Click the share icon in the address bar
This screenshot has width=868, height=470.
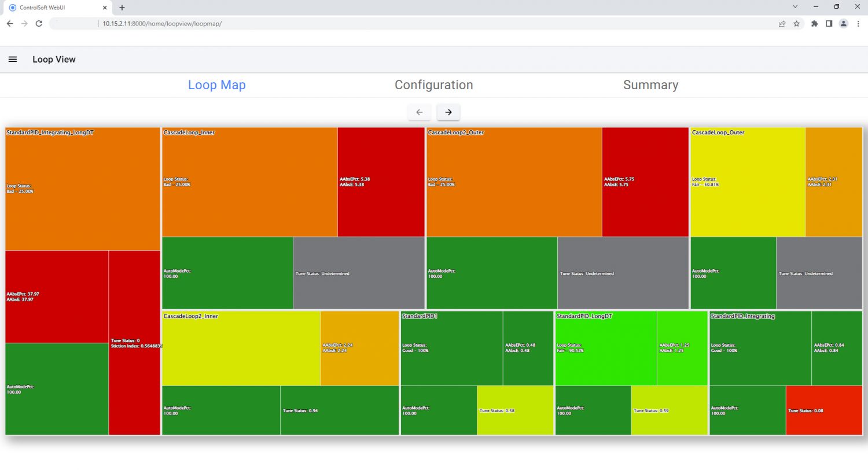[782, 24]
